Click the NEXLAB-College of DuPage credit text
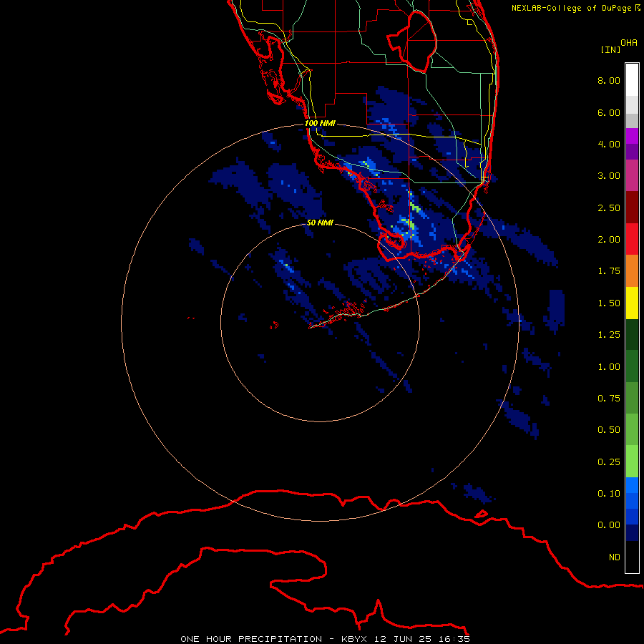 coord(576,8)
